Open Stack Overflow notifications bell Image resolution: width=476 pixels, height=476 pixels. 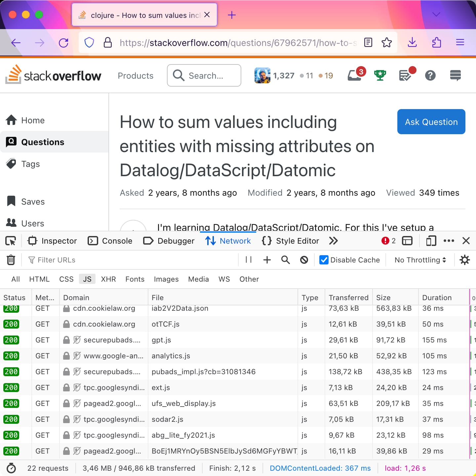click(354, 75)
